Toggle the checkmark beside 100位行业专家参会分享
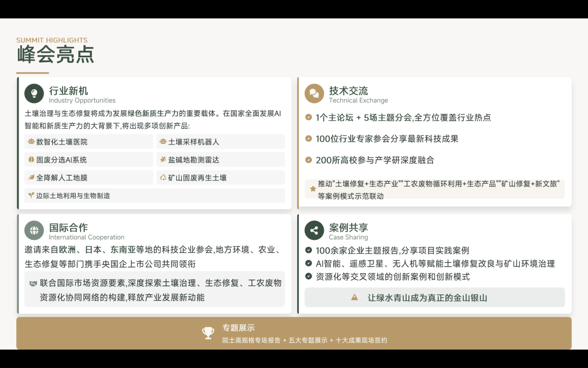Viewport: 588px width, 368px height. 308,138
